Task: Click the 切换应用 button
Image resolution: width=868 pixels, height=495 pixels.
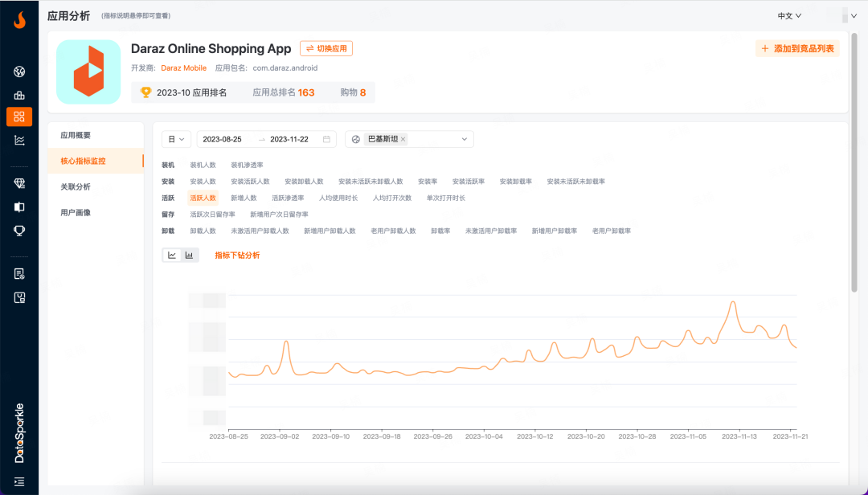Action: (326, 48)
